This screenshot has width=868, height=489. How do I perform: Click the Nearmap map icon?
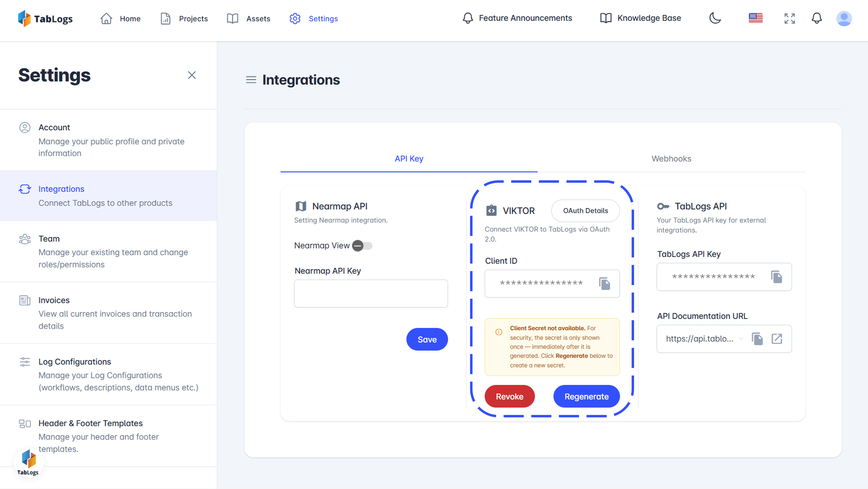[300, 206]
